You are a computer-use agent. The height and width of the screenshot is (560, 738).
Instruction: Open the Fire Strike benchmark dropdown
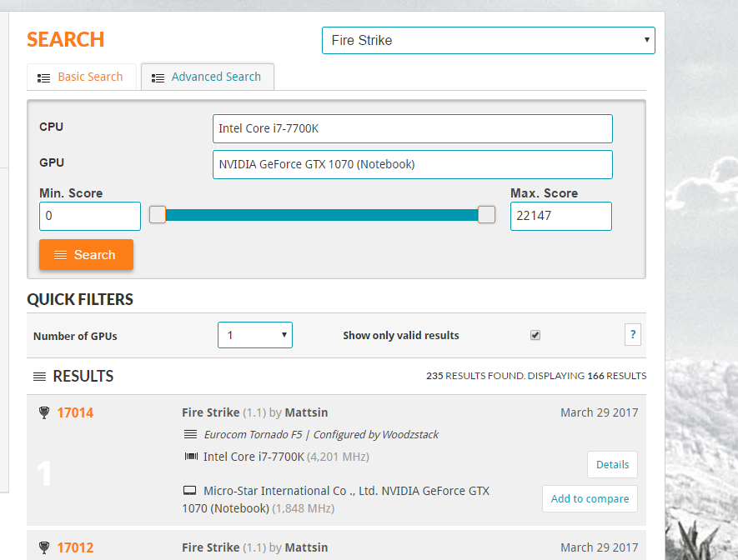(x=488, y=41)
